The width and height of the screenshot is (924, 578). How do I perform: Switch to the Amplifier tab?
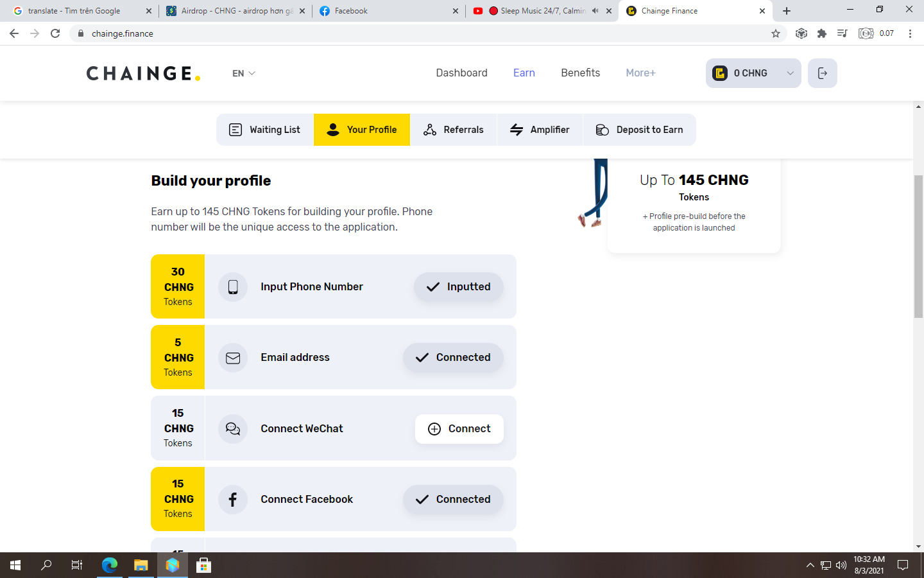click(x=540, y=130)
